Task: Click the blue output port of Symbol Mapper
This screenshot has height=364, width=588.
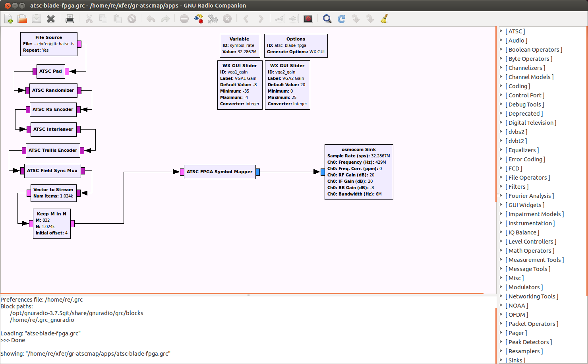Action: [258, 172]
